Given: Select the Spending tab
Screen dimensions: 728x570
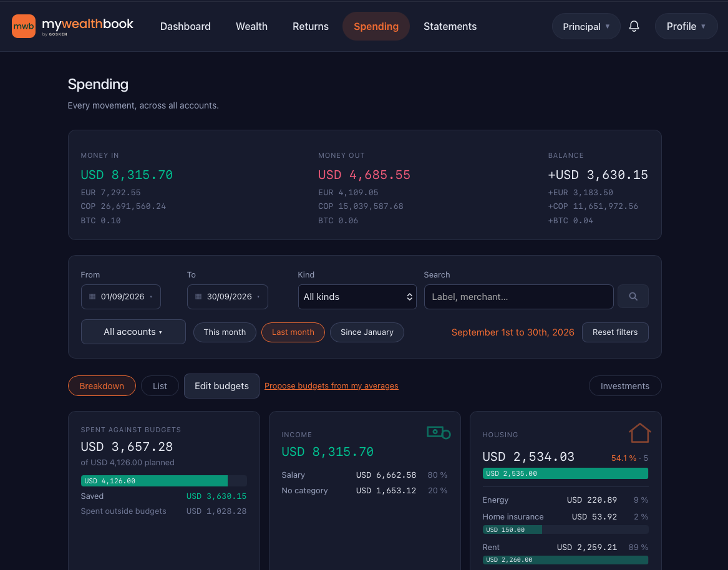Looking at the screenshot, I should [x=376, y=26].
